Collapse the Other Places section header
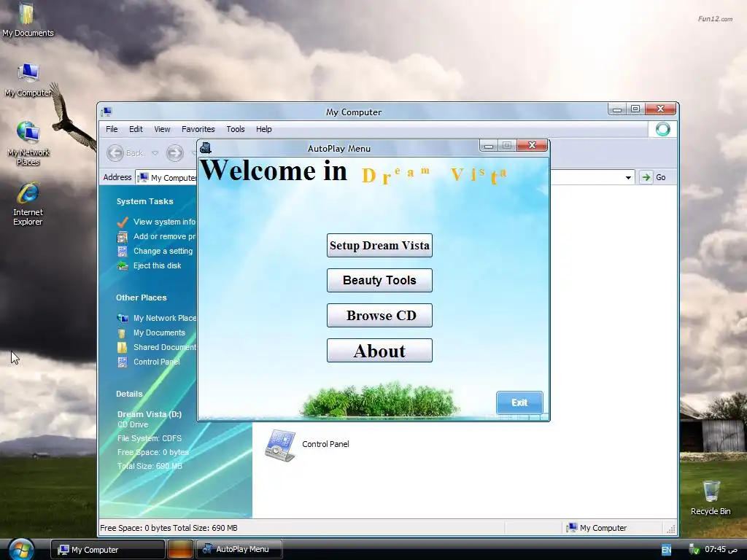Image resolution: width=747 pixels, height=560 pixels. click(x=142, y=297)
